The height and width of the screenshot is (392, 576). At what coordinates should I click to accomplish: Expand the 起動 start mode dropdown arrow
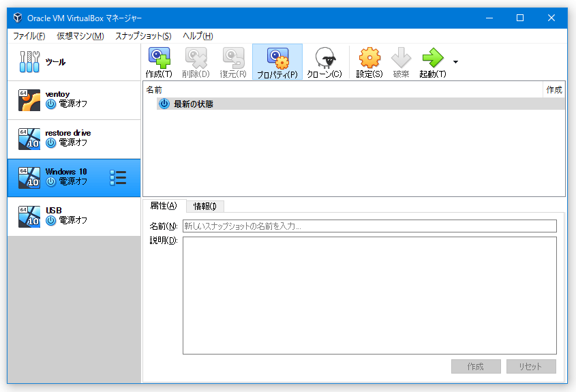(x=455, y=62)
